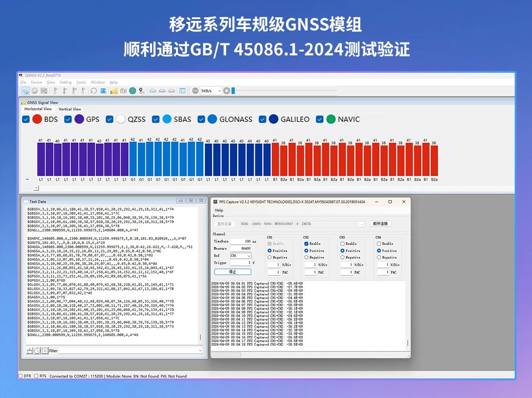The height and width of the screenshot is (398, 532).
Task: Click the circular refresh arrow toolbar icon
Action: [94, 91]
